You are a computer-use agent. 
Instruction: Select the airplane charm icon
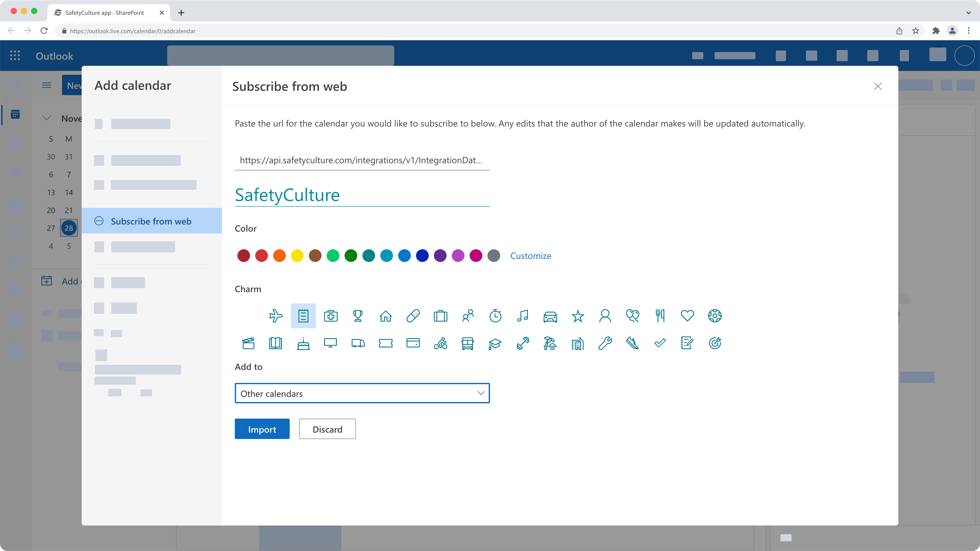click(276, 316)
